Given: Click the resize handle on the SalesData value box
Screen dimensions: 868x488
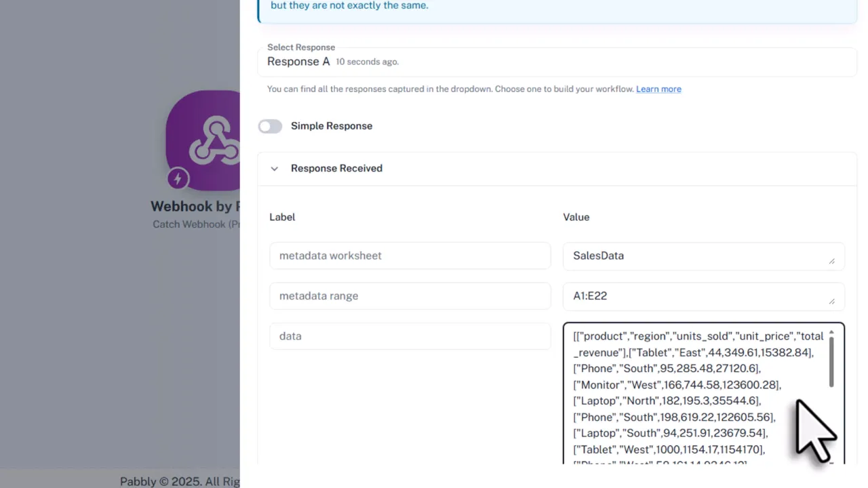Looking at the screenshot, I should coord(832,260).
